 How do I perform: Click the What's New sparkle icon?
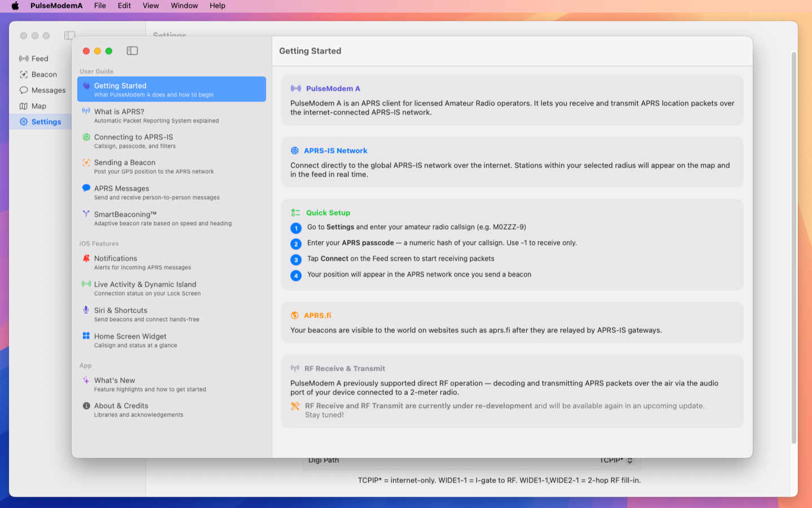point(86,380)
